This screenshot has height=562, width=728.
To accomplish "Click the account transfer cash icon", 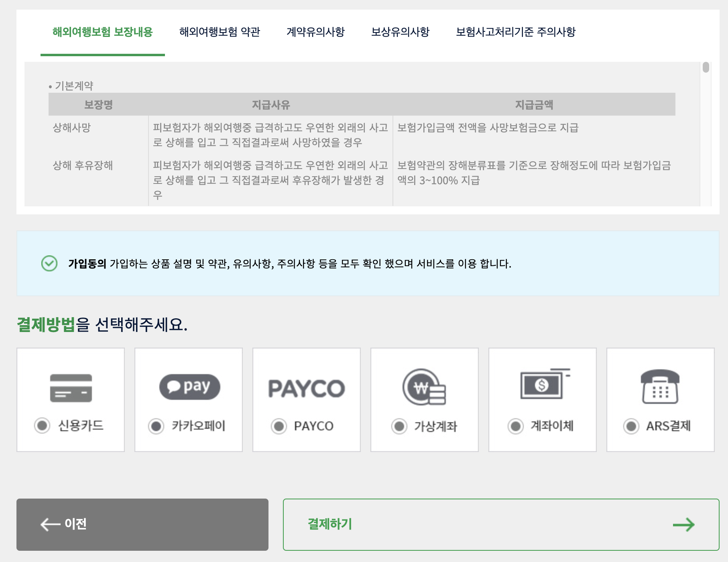I will coord(545,384).
